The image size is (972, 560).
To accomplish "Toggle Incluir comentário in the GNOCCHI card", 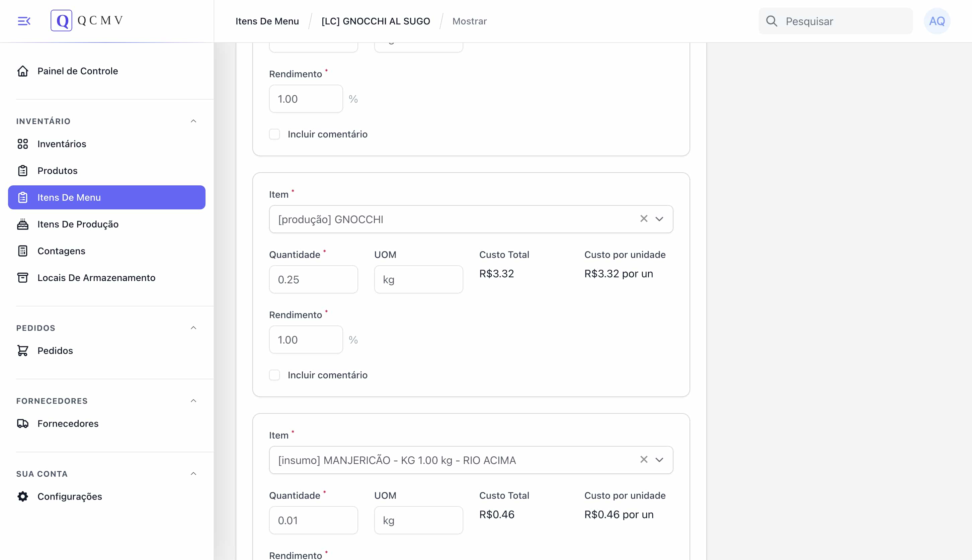I will pyautogui.click(x=274, y=375).
